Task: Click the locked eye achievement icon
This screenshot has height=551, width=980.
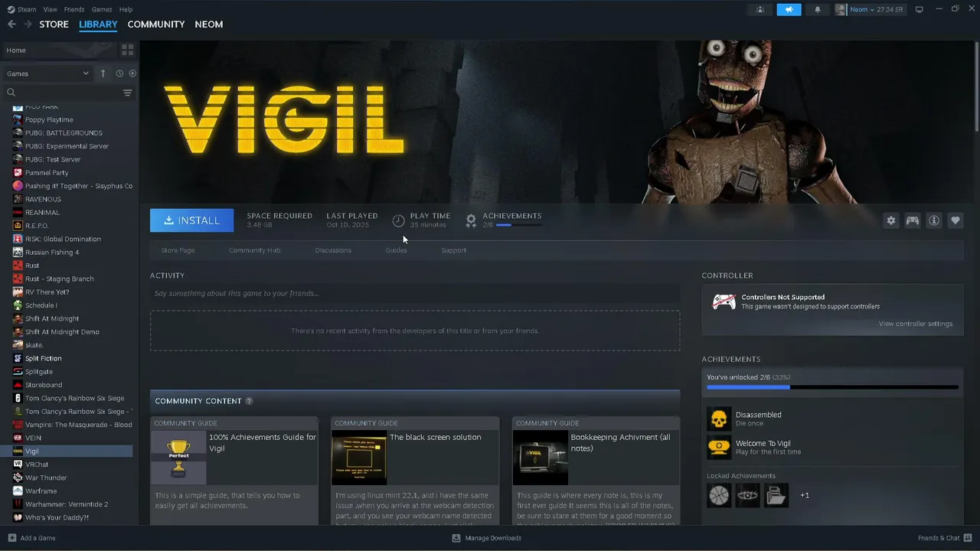Action: (x=748, y=495)
